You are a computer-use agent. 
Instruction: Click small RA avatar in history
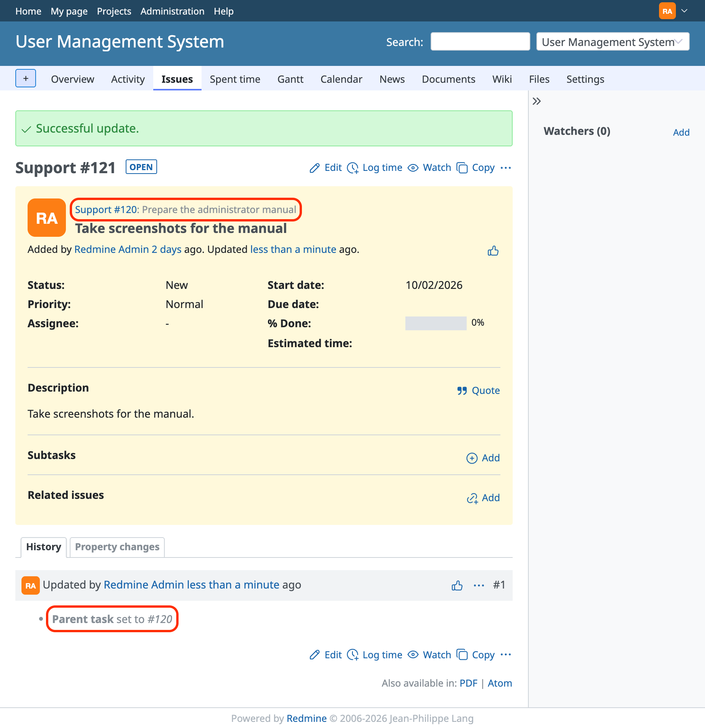(x=31, y=585)
